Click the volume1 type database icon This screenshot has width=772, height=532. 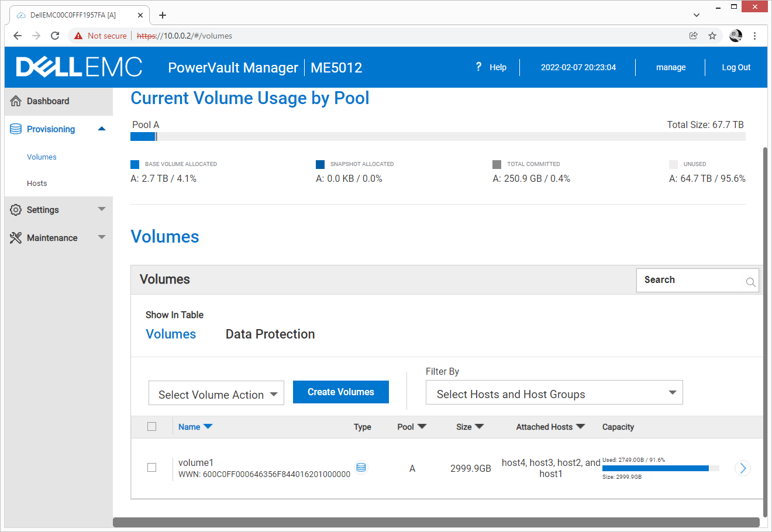point(361,468)
